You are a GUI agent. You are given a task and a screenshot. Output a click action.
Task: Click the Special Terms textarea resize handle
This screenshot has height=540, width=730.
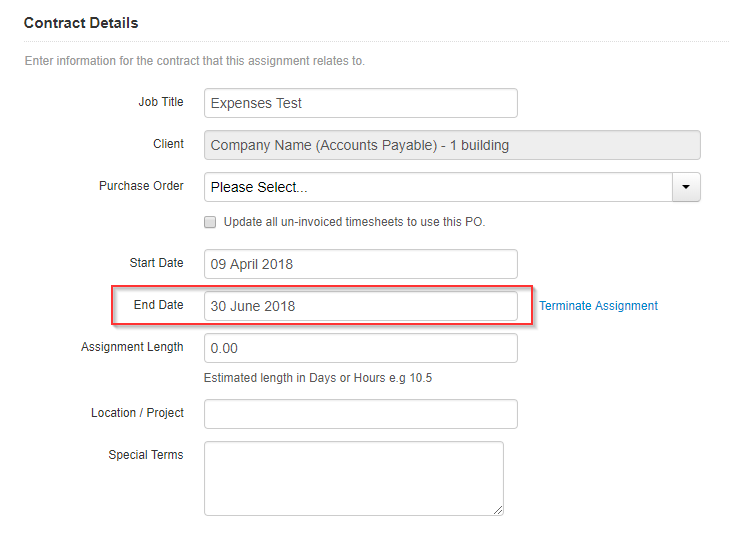[498, 510]
